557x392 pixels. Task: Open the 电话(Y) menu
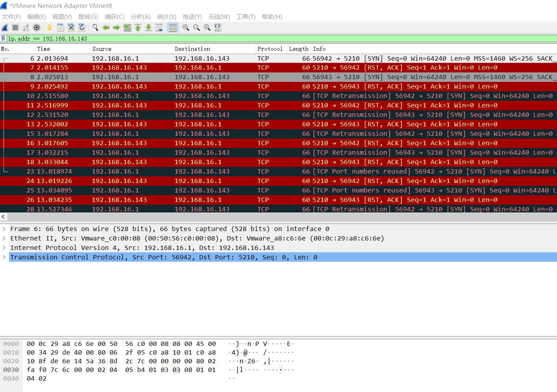[192, 17]
